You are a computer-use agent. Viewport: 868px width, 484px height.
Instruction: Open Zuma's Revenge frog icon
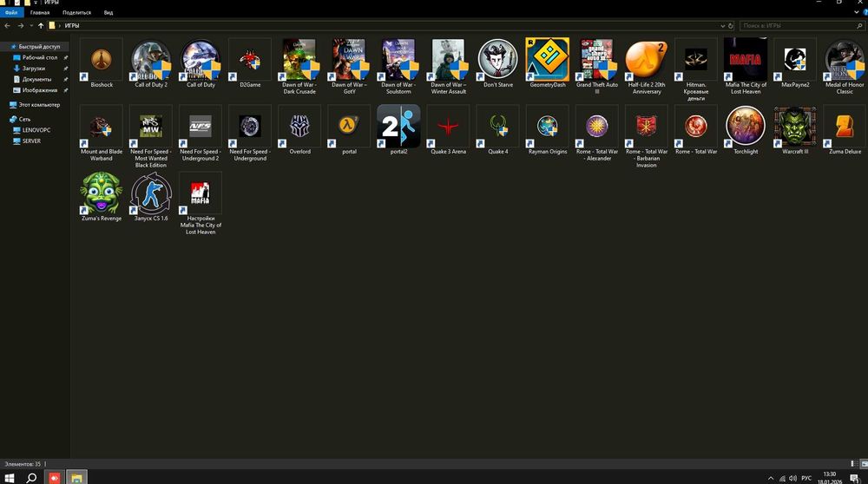pos(102,193)
